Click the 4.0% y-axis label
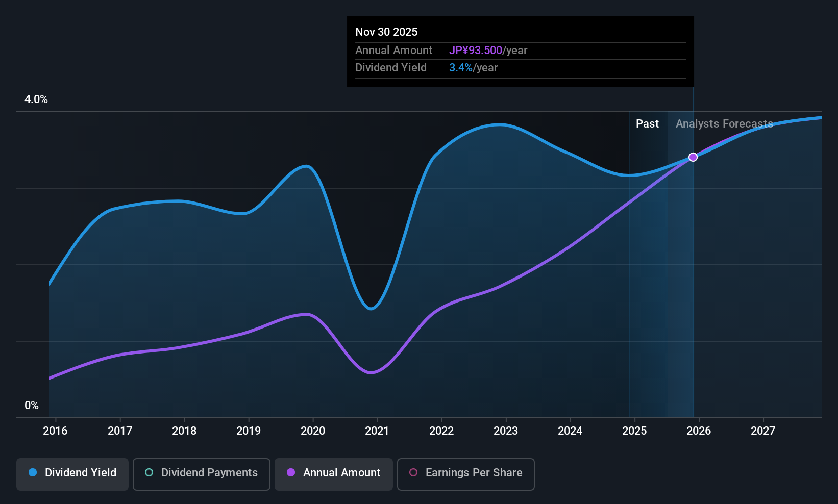The height and width of the screenshot is (504, 838). [36, 99]
